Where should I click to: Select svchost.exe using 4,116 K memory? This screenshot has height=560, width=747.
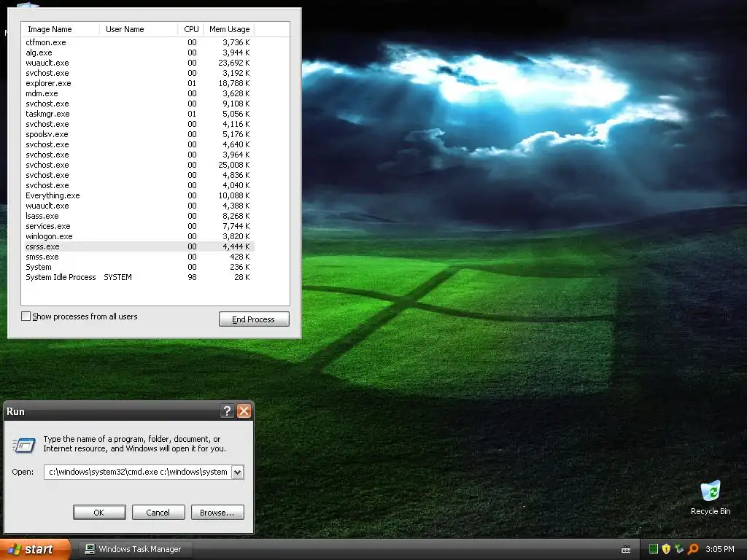coord(139,124)
